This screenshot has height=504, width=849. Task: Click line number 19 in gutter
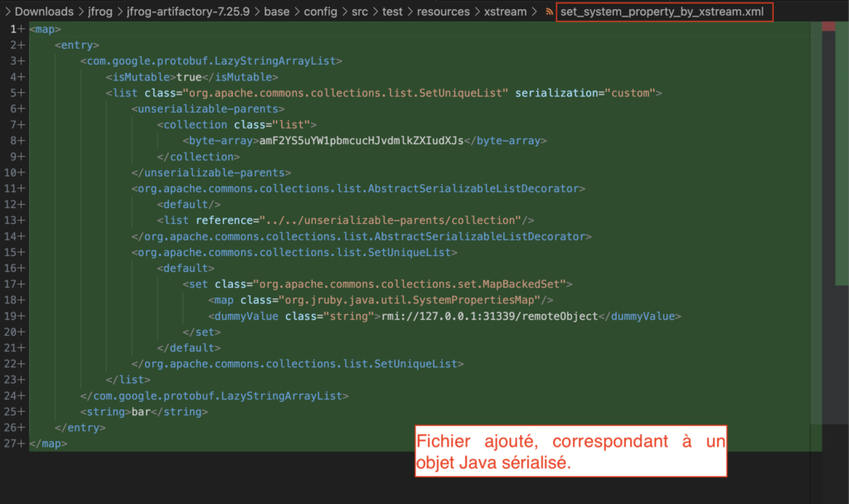click(10, 316)
